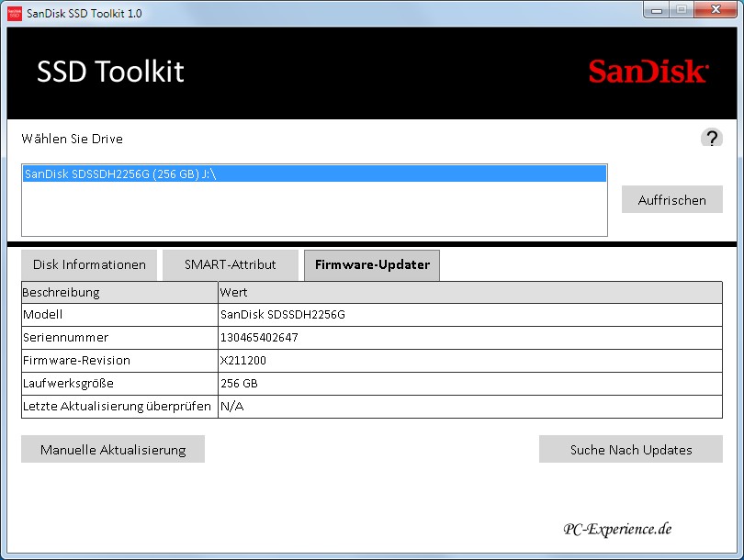
Task: Click the Beschreibung column header
Action: click(x=119, y=293)
